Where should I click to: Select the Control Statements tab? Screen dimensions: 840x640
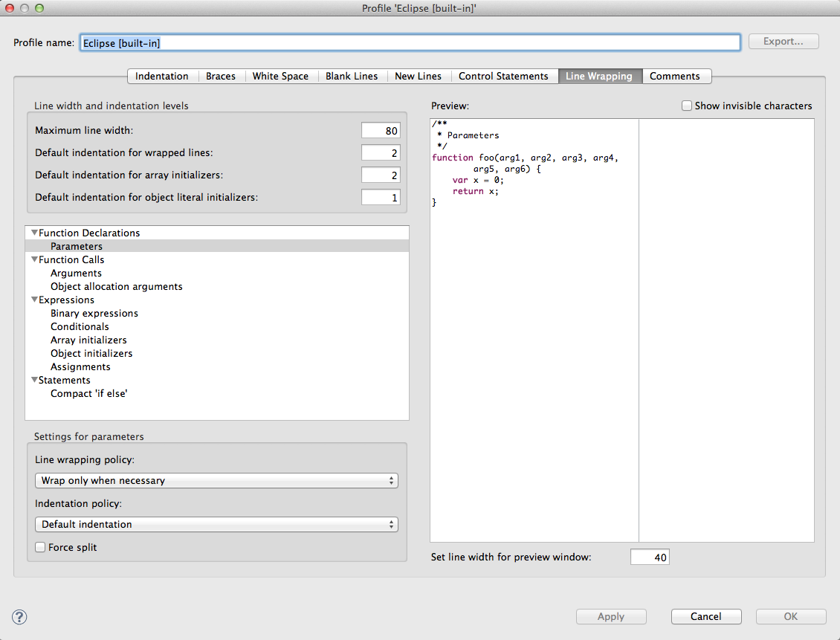pos(503,77)
